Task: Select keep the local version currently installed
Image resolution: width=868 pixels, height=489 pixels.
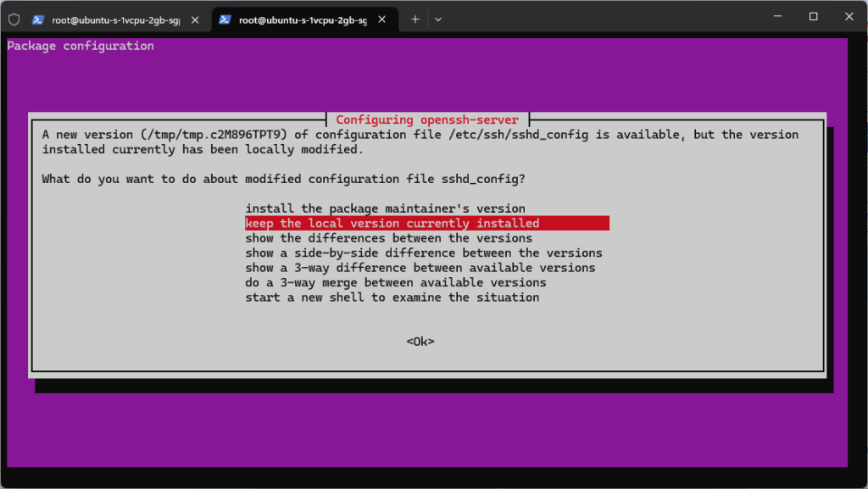Action: (x=392, y=224)
